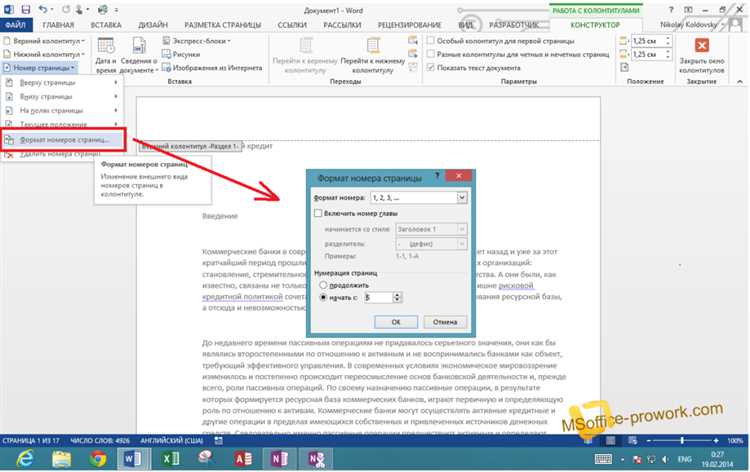The image size is (750, 472).
Task: Expand Top of Page (Вверху страницы) submenu
Action: (x=62, y=83)
